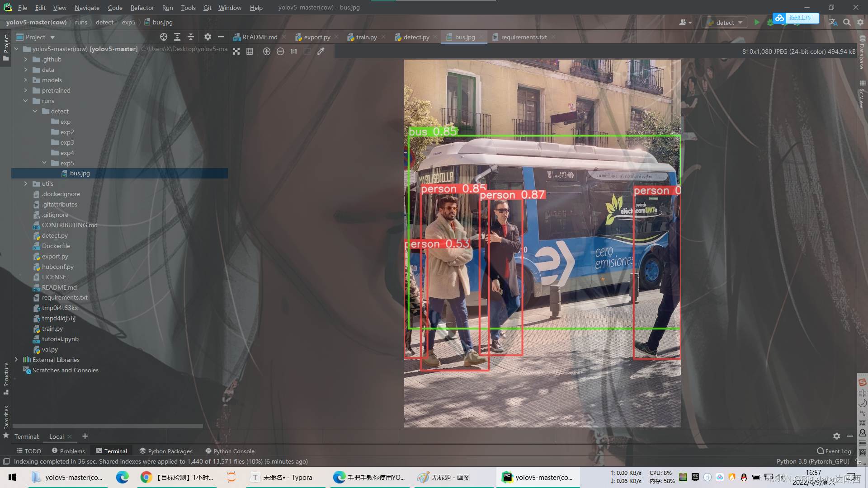Viewport: 868px width, 488px height.
Task: Switch to the detect.py tab
Action: point(416,37)
